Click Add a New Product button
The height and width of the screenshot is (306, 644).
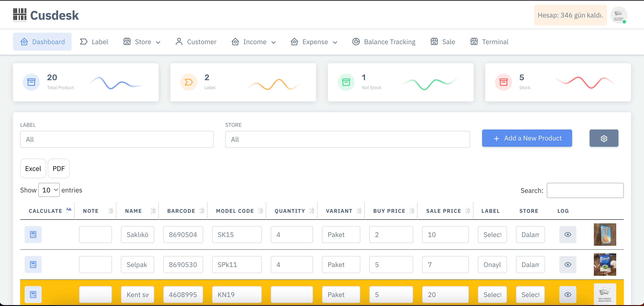coord(527,138)
